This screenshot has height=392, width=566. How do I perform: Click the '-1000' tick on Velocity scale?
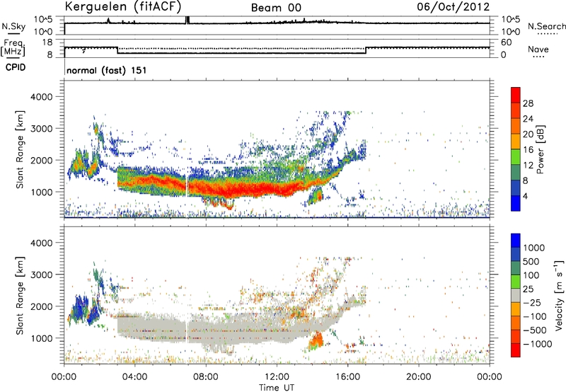(x=538, y=344)
